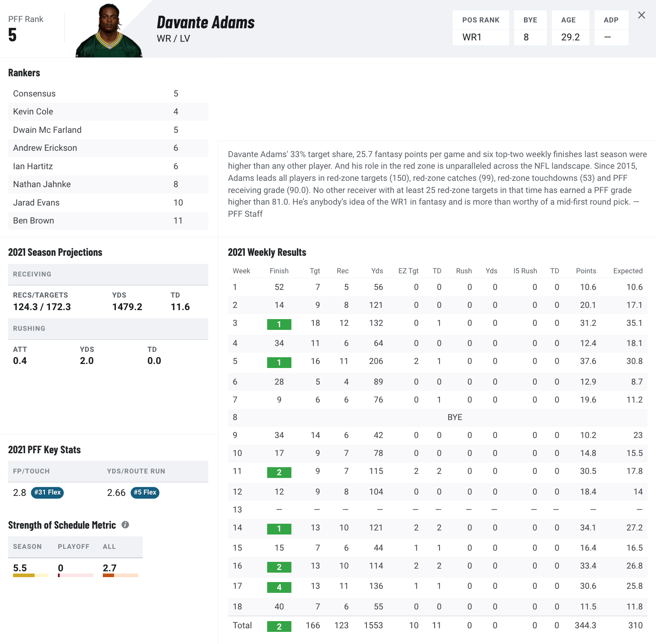Select the All strength of schedule bar
The height and width of the screenshot is (644, 656).
pyautogui.click(x=120, y=575)
